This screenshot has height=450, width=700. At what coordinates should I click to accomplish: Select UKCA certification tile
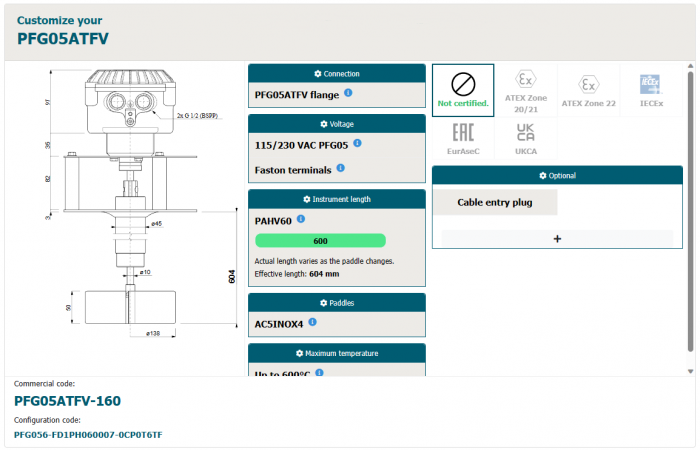[x=525, y=140]
